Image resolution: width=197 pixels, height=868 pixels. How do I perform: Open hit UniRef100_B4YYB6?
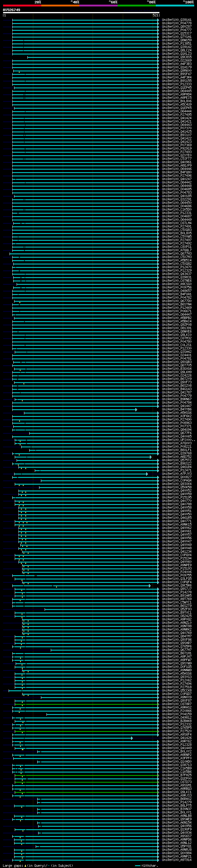click(177, 410)
